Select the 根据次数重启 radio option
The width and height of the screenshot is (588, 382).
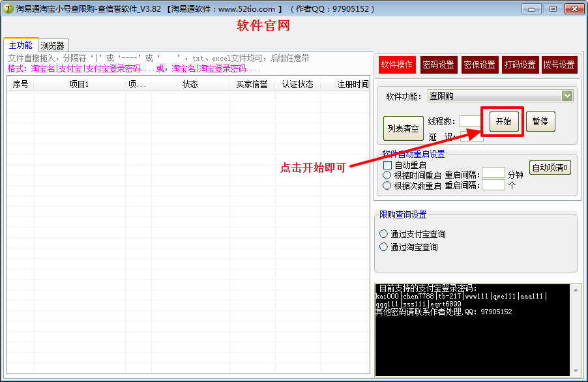387,186
